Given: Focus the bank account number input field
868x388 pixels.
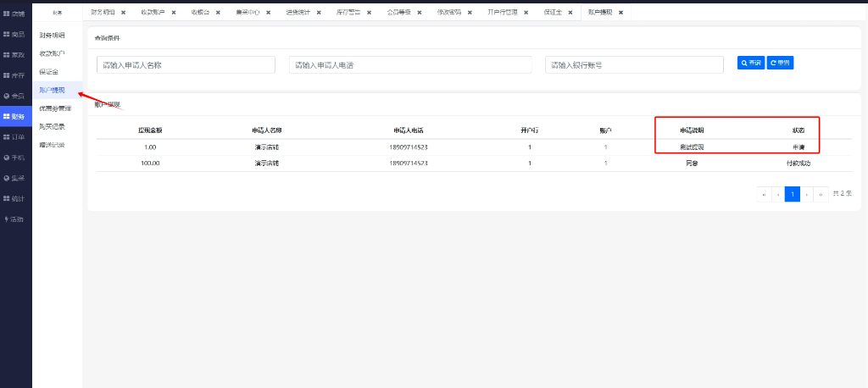Looking at the screenshot, I should click(634, 64).
